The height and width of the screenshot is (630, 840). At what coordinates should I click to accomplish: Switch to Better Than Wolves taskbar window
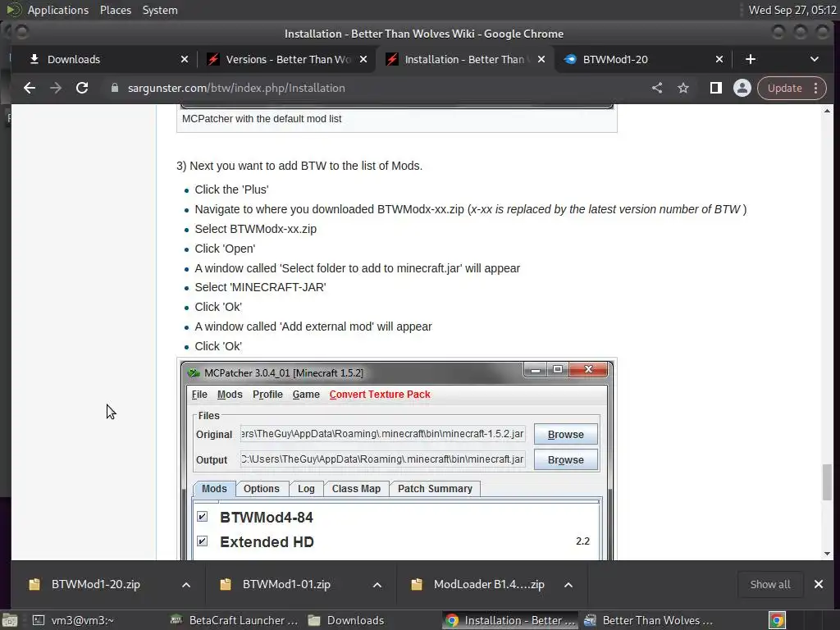[x=650, y=620]
